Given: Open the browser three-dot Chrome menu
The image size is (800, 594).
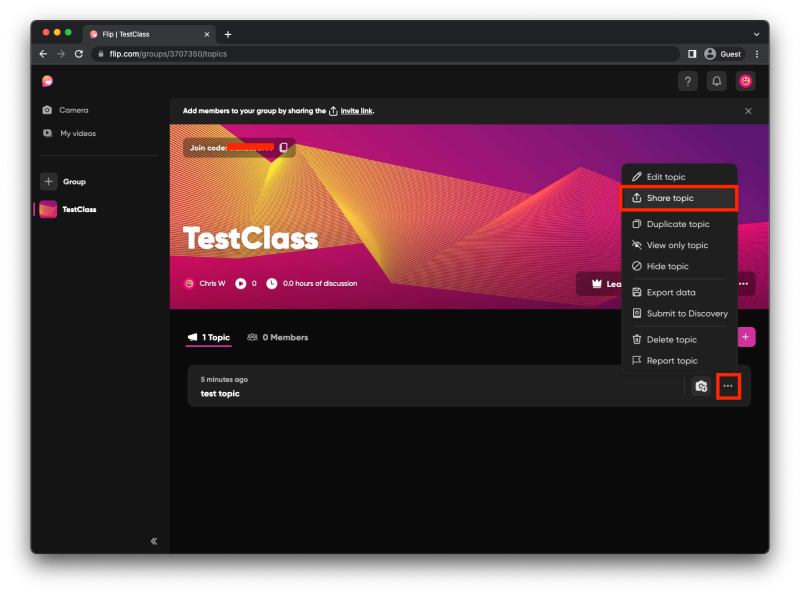Looking at the screenshot, I should [x=757, y=54].
